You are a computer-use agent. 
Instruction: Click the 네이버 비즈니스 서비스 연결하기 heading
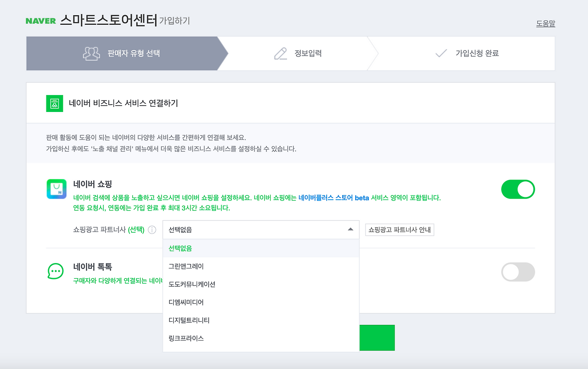click(x=124, y=103)
